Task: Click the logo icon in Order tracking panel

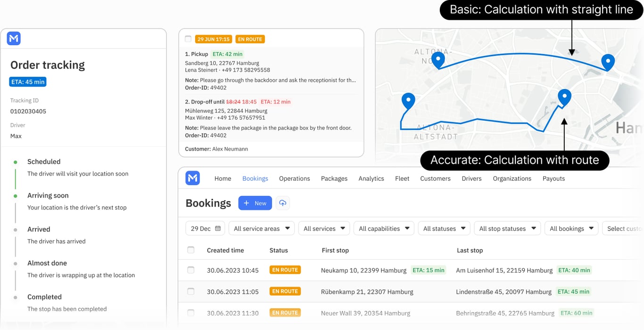Action: 14,39
